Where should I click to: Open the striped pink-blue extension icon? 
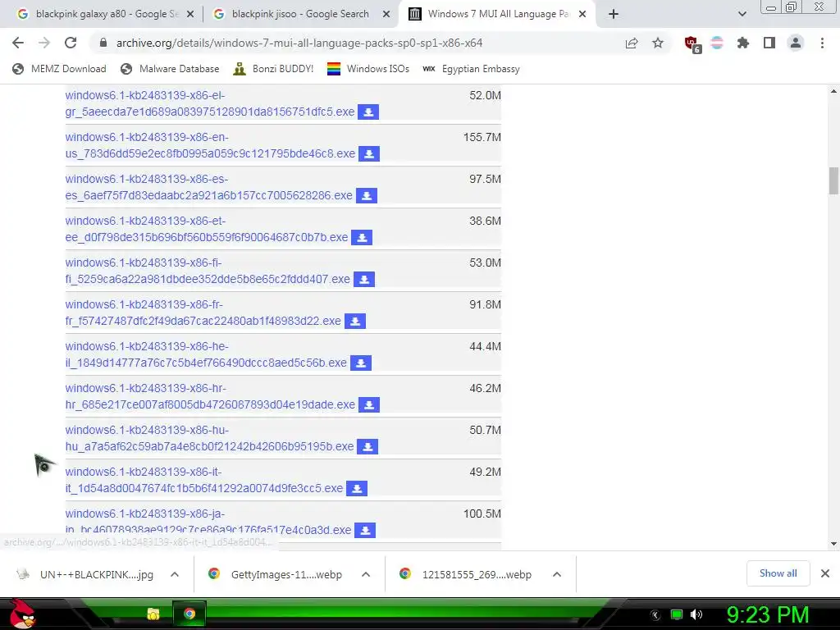717,43
